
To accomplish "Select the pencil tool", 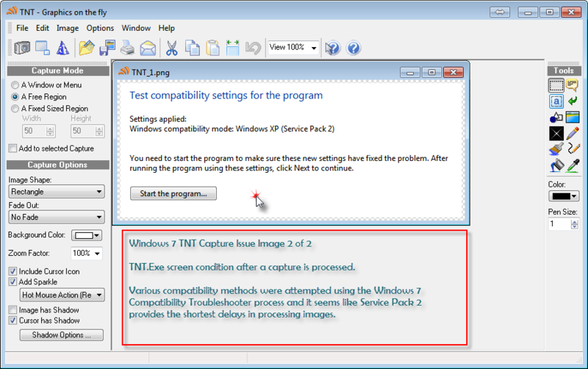I will (573, 134).
